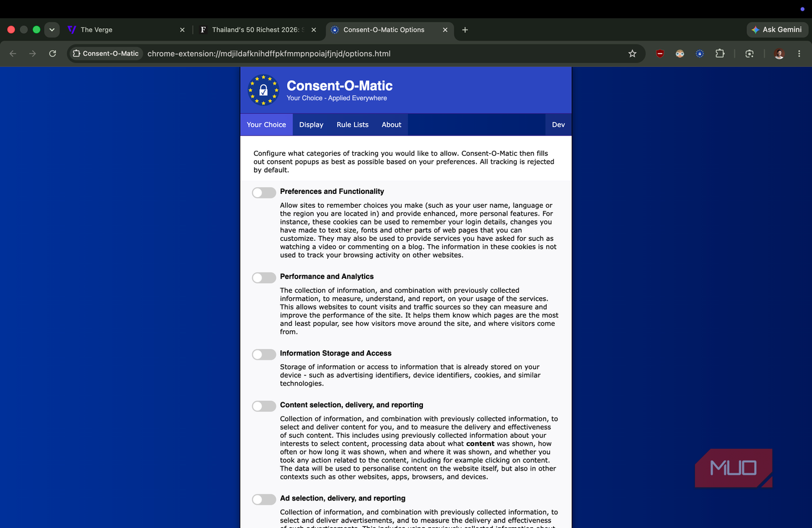Click the Your Choice - Applied Everywhere tagline
This screenshot has height=528, width=812.
coord(337,98)
